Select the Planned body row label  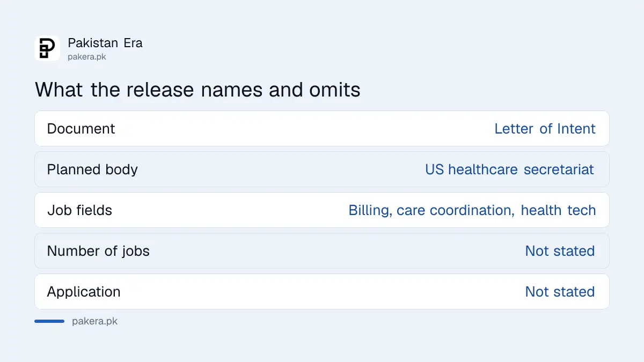coord(92,169)
